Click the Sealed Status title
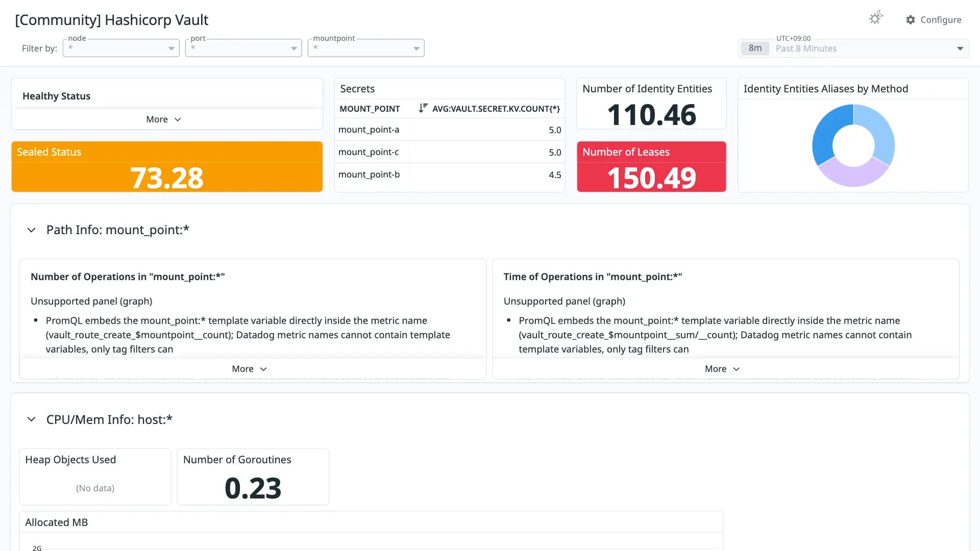 coord(49,152)
